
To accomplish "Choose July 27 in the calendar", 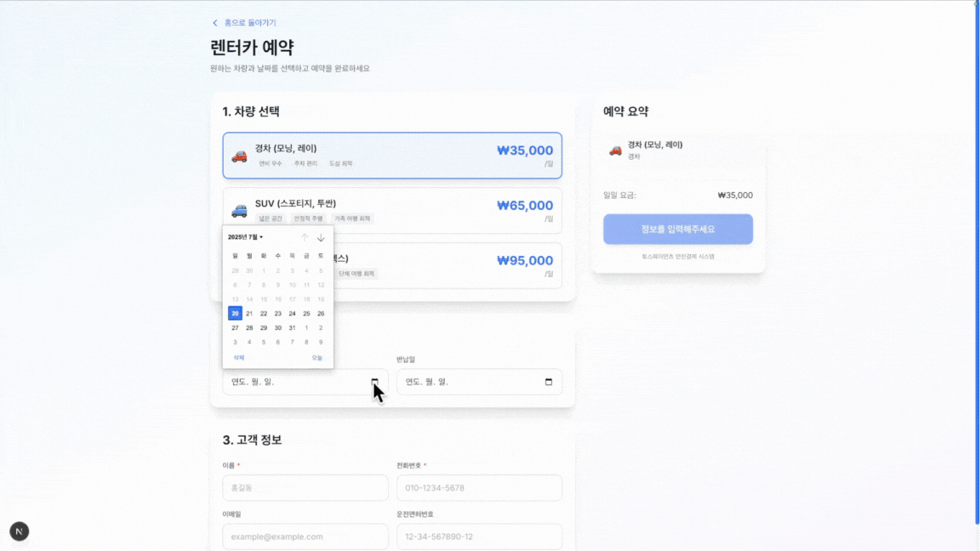I will (235, 328).
